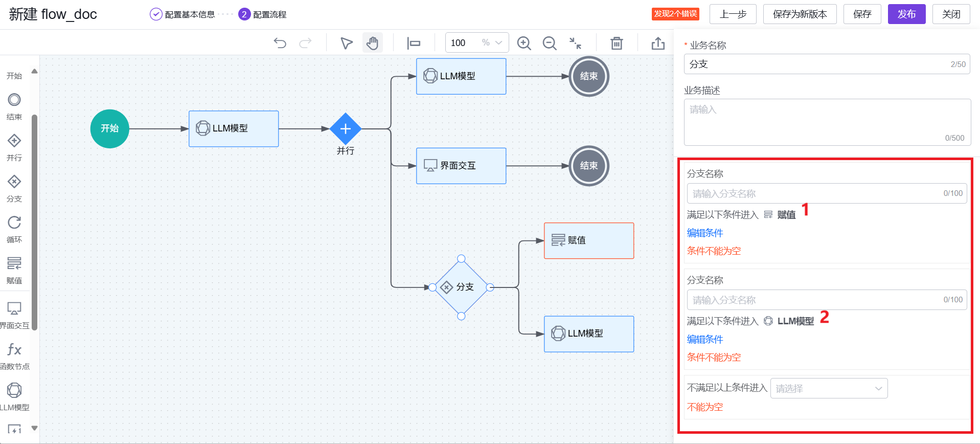
Task: Switch to 配置流程 step
Action: [263, 14]
